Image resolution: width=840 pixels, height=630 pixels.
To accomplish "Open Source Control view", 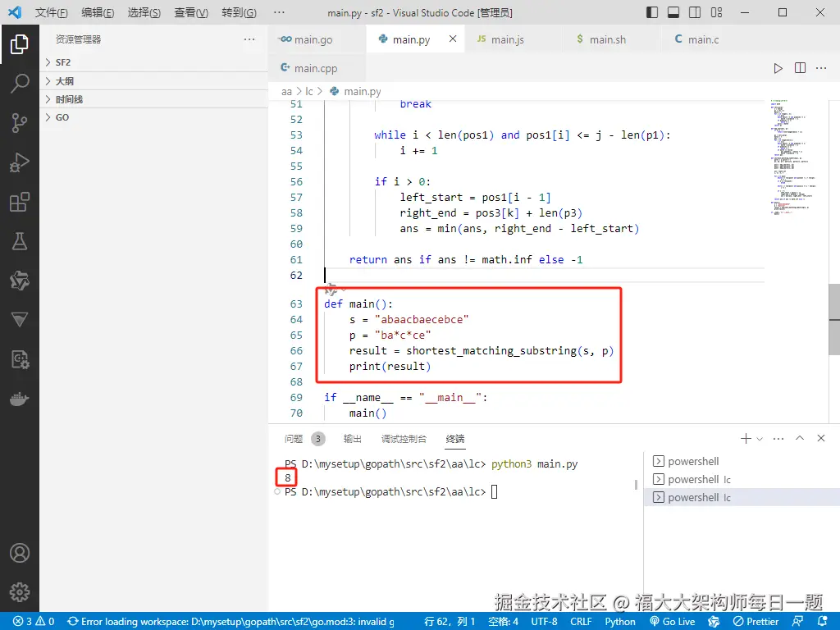I will [20, 123].
